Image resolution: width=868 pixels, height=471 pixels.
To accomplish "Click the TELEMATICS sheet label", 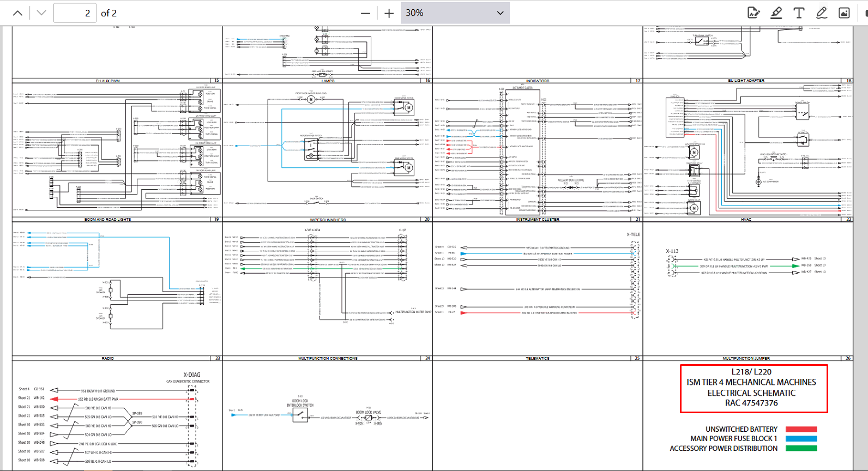I will 538,358.
